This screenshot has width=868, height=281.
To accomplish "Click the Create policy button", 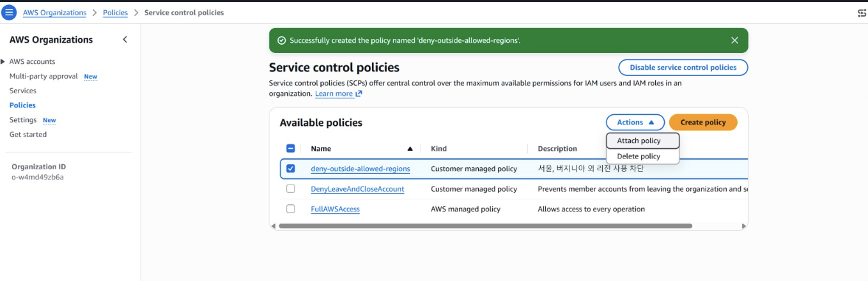I will pos(703,122).
